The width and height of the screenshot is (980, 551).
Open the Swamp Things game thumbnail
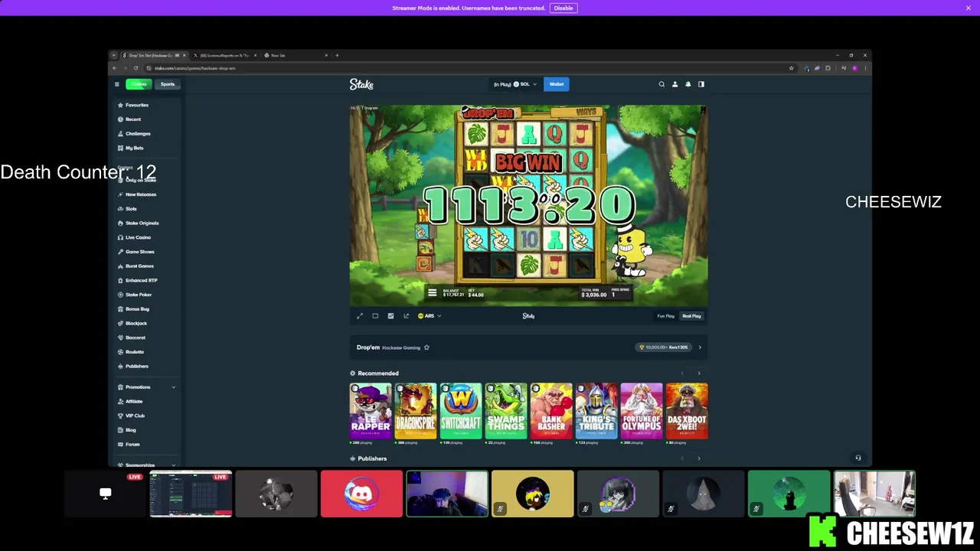tap(506, 411)
